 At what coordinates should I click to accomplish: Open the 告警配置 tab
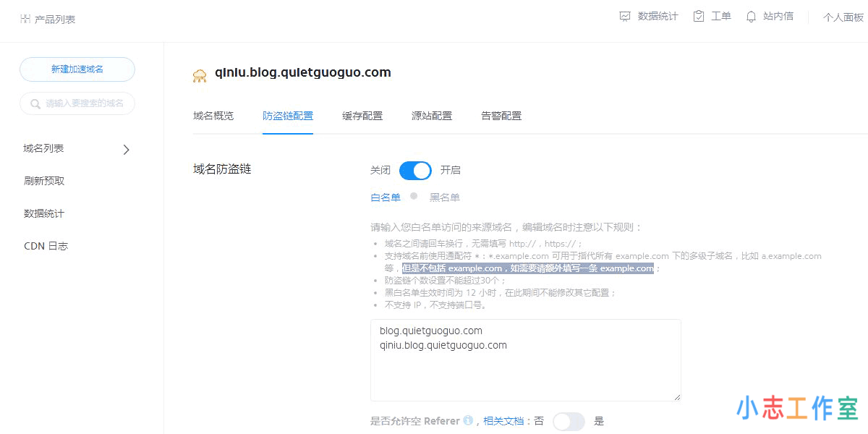point(501,115)
